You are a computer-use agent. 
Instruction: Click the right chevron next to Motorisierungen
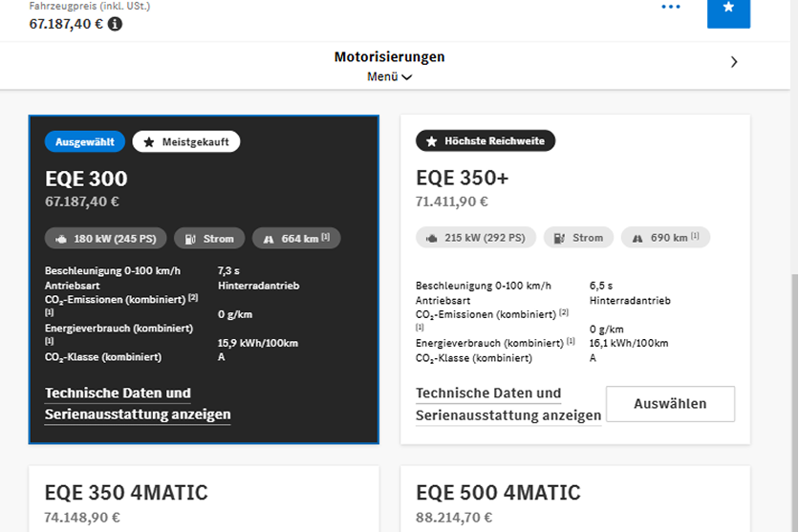point(734,62)
